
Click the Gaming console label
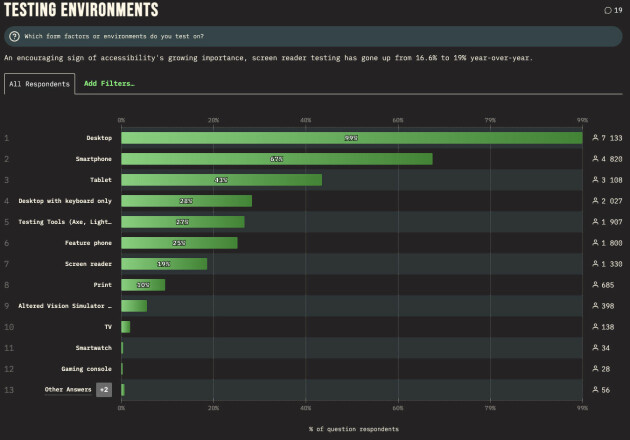coord(86,369)
